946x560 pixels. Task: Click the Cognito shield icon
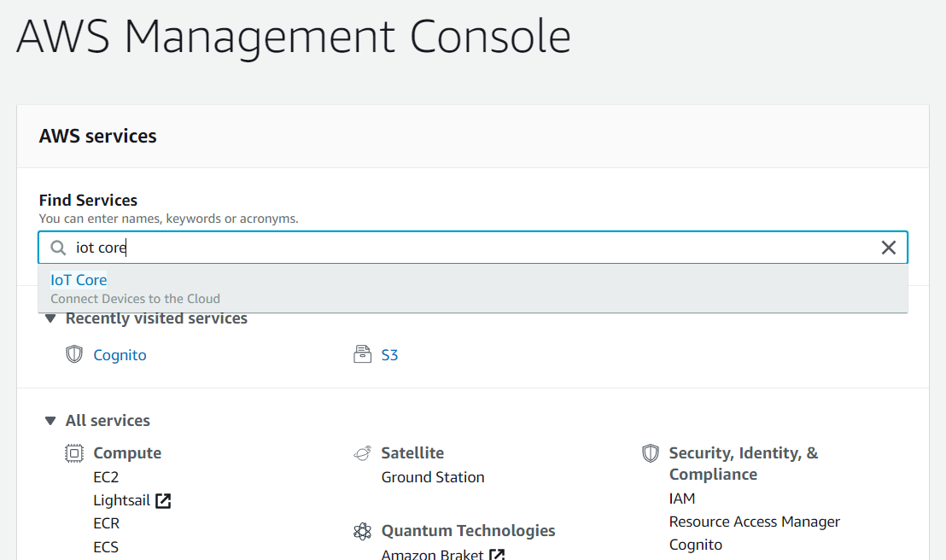(x=74, y=354)
